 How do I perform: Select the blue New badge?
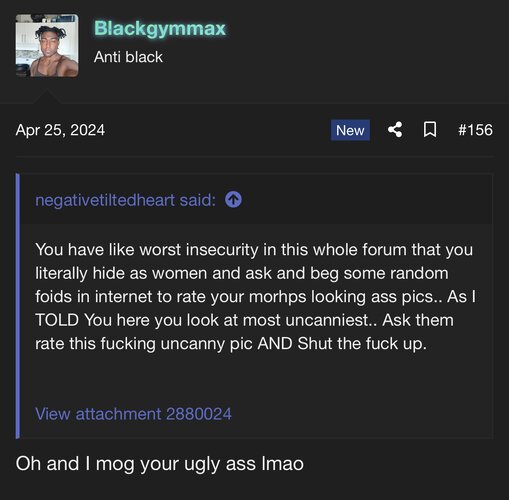click(350, 130)
